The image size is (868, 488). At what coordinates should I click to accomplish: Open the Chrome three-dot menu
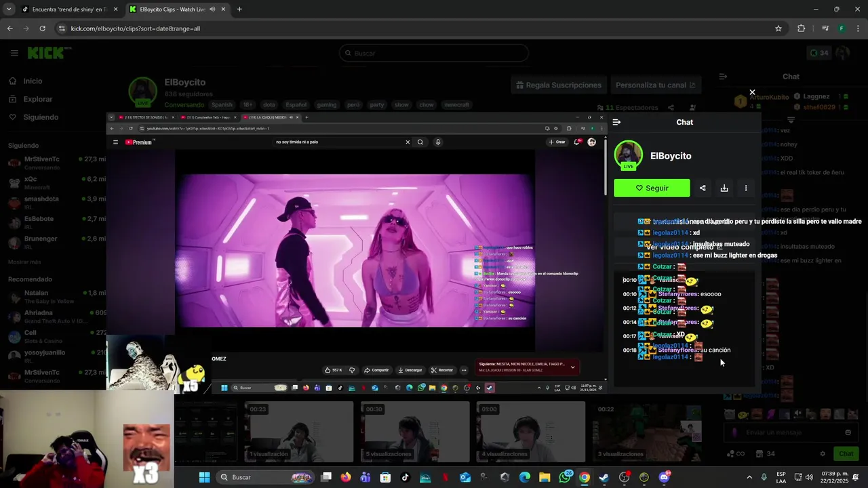click(x=857, y=28)
